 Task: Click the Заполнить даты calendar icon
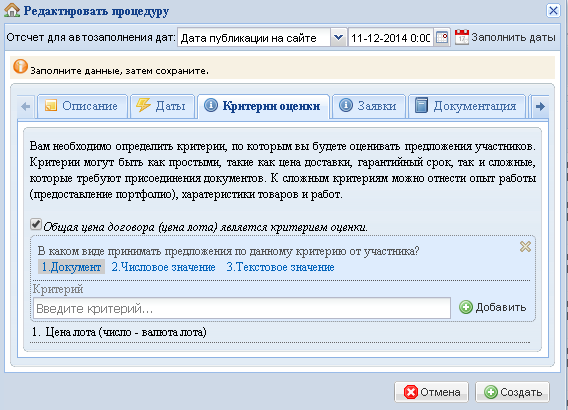[x=462, y=37]
